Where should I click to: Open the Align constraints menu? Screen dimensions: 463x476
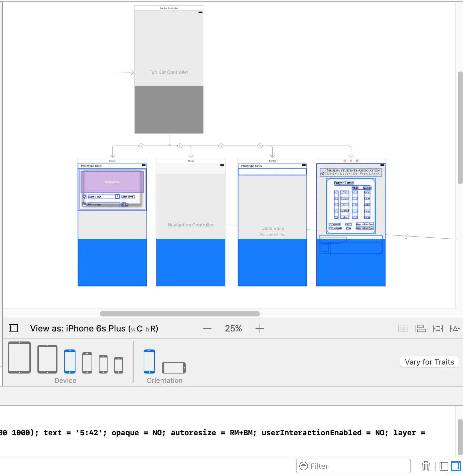click(420, 328)
